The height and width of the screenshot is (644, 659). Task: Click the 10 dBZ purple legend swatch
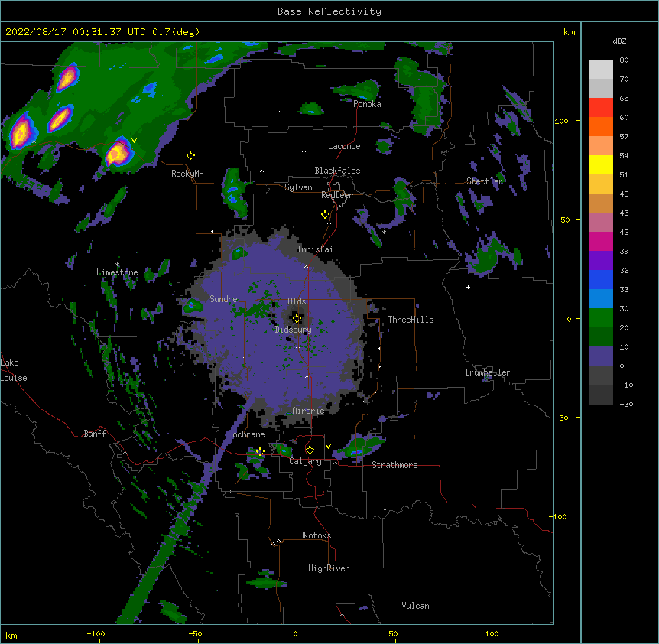601,356
